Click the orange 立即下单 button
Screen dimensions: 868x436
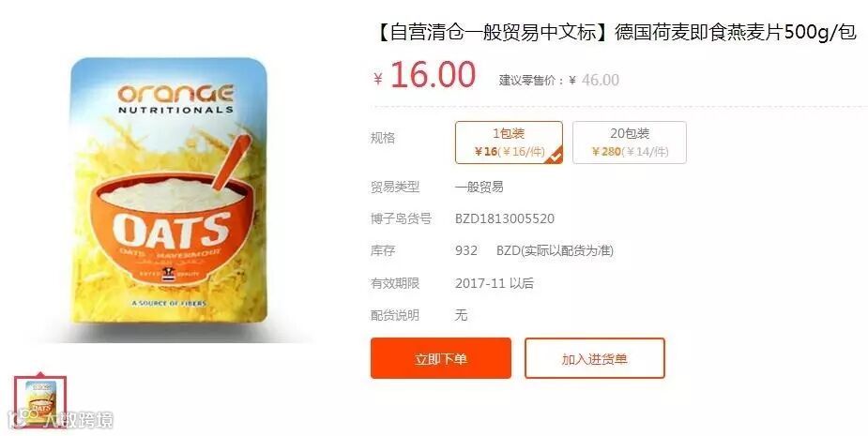[441, 358]
